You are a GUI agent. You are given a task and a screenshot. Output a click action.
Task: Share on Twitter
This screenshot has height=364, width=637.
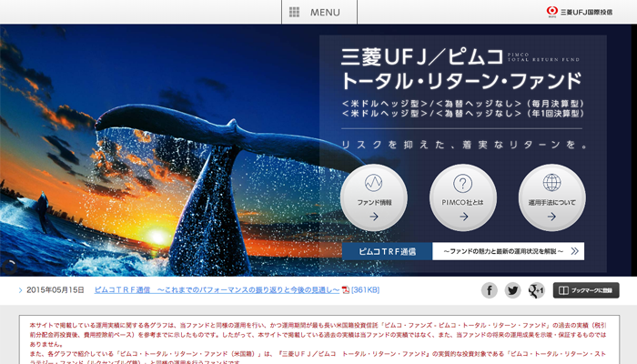click(x=512, y=290)
